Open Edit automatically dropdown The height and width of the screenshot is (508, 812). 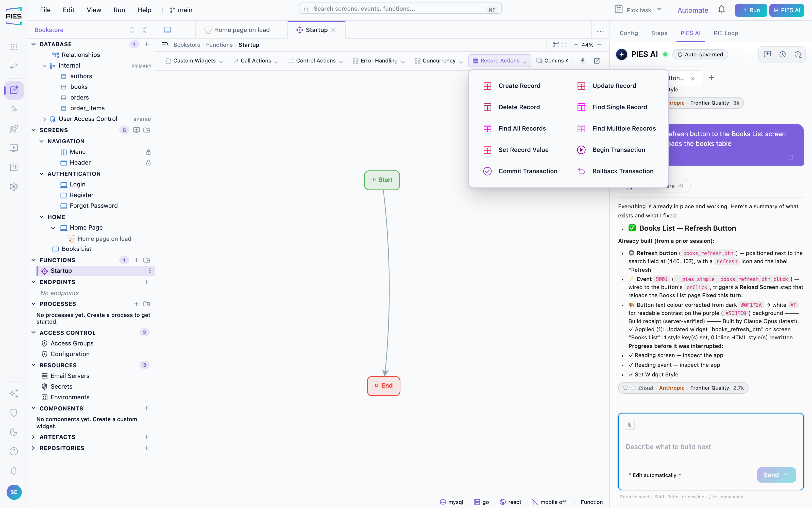pyautogui.click(x=655, y=475)
